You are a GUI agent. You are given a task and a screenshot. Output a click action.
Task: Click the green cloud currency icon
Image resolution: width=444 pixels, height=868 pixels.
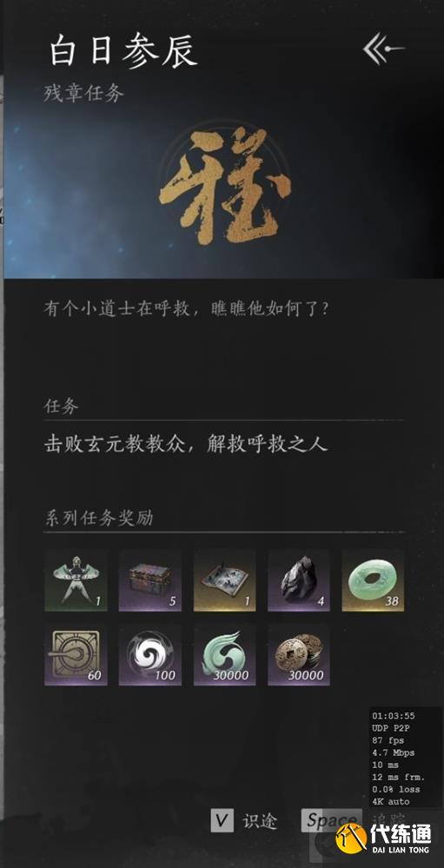(225, 655)
